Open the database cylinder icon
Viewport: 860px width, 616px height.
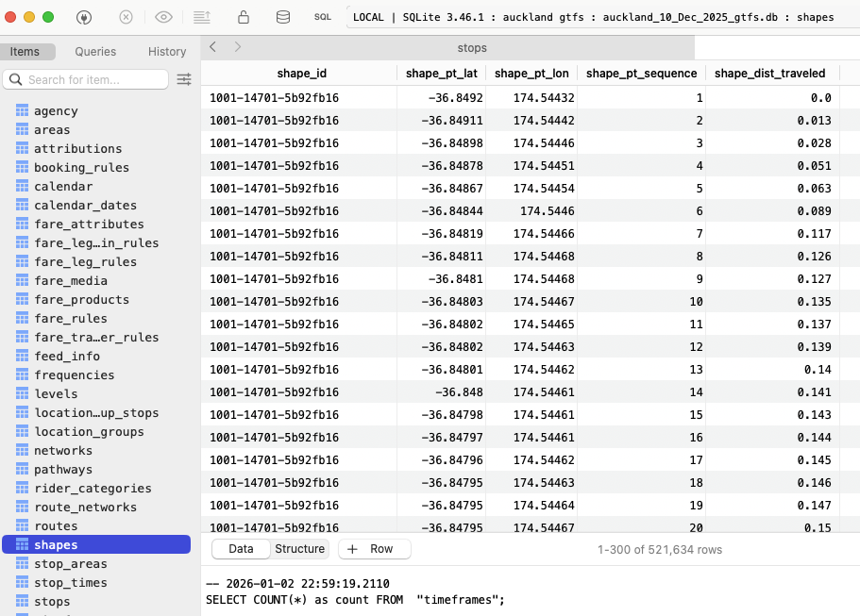tap(282, 17)
